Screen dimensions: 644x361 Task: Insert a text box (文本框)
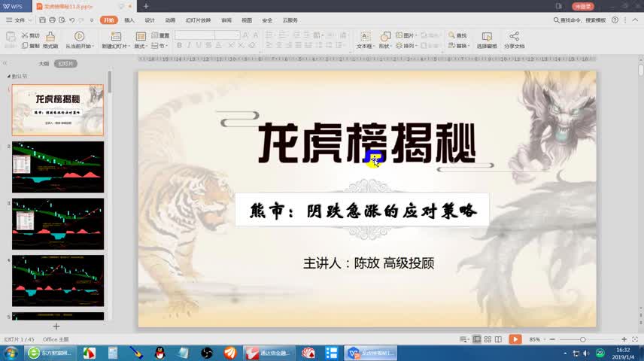click(x=364, y=36)
